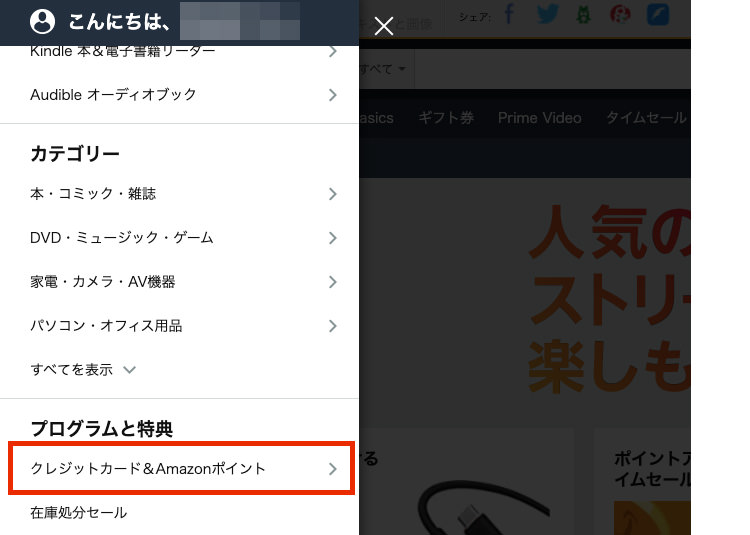Open Audible オーディオブック menu entry
The width and height of the screenshot is (750, 535).
click(179, 95)
